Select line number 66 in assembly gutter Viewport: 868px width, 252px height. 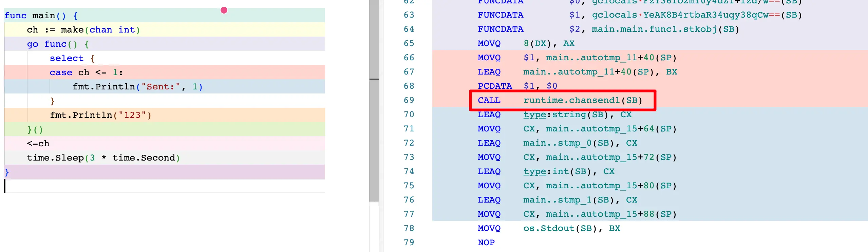click(409, 58)
